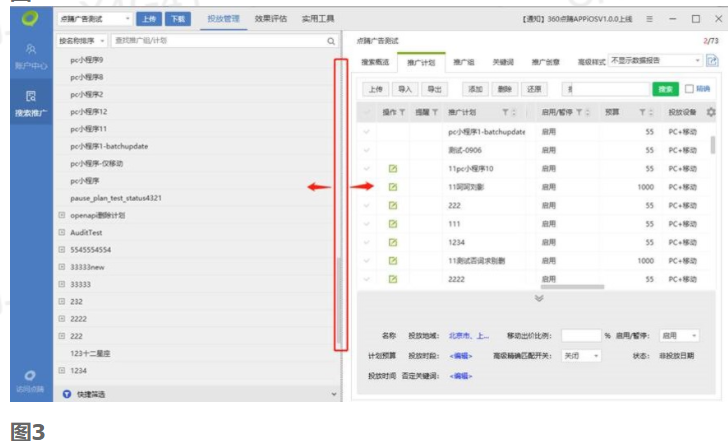Open the column settings gear icon
Viewport: 728px width, 441px height.
(711, 112)
